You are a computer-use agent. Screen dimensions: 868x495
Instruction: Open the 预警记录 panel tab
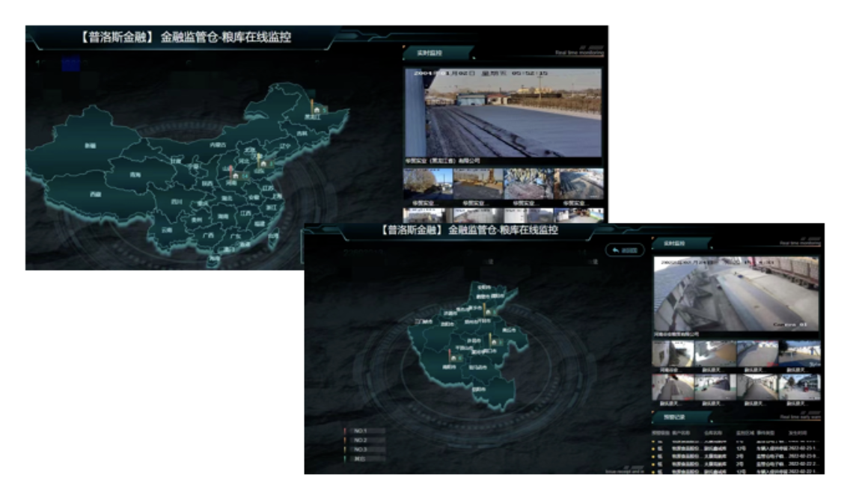pyautogui.click(x=674, y=417)
